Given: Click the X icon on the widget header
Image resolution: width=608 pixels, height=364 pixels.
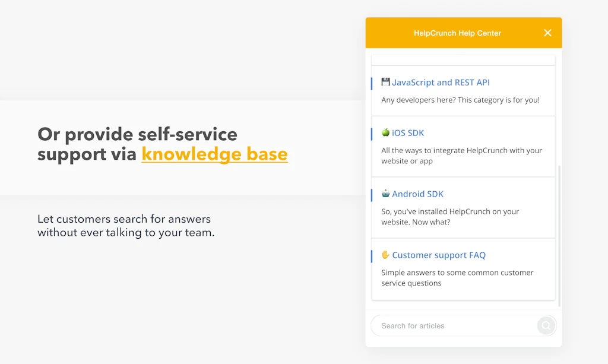Looking at the screenshot, I should click(547, 33).
